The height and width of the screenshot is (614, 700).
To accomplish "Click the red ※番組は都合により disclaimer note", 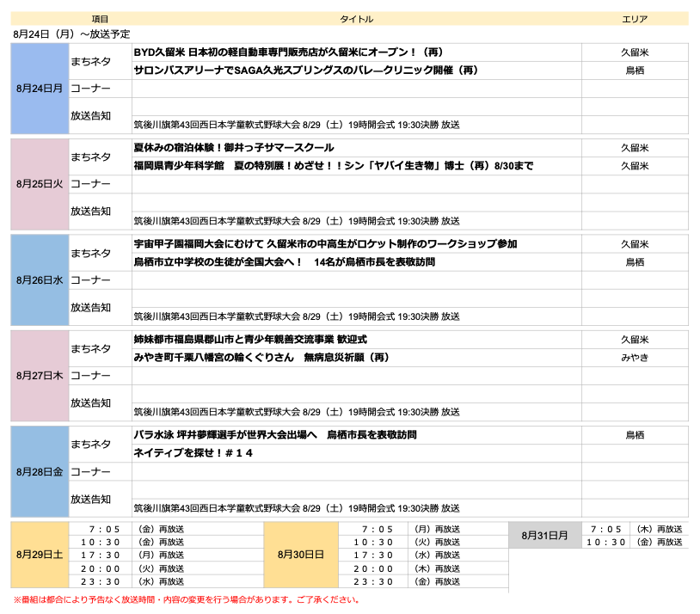I will coord(186,599).
